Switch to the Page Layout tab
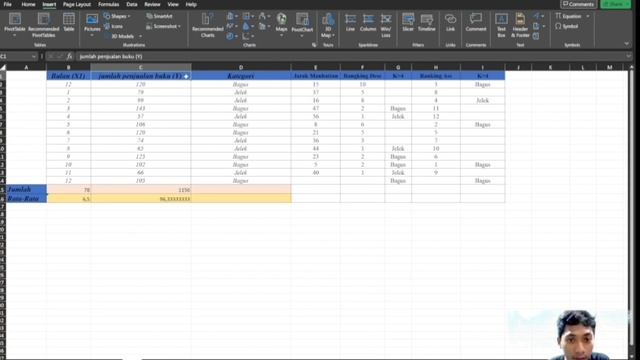640x360 pixels. click(77, 4)
